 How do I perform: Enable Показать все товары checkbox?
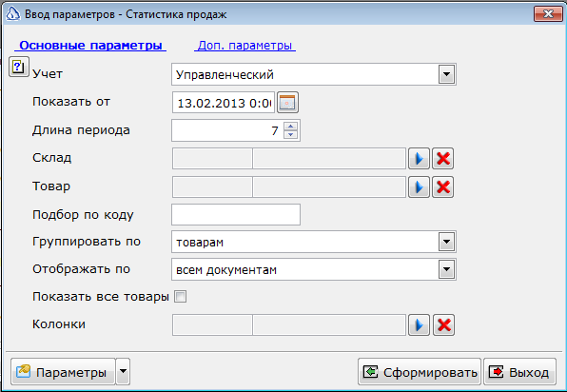pos(180,297)
